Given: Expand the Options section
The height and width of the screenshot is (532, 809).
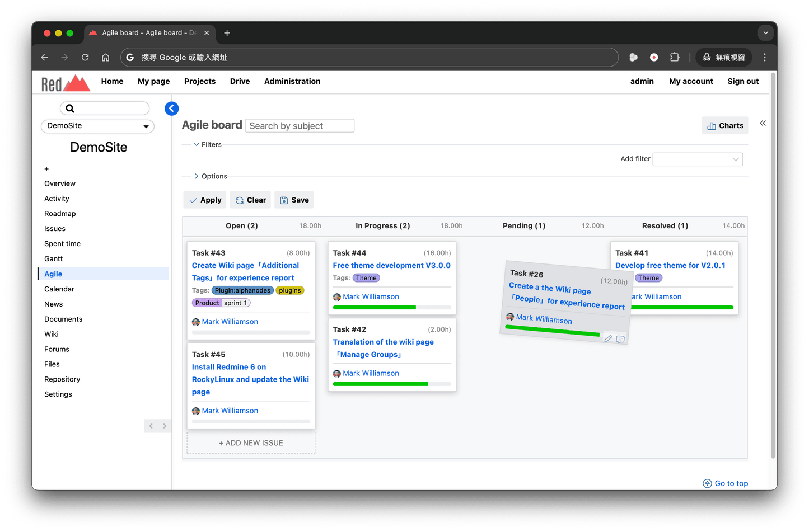Looking at the screenshot, I should click(197, 176).
